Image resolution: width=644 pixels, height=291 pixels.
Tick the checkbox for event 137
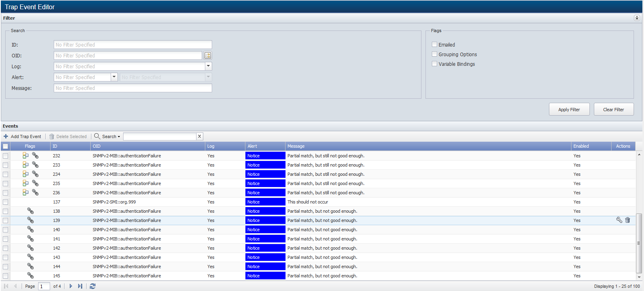coord(6,202)
